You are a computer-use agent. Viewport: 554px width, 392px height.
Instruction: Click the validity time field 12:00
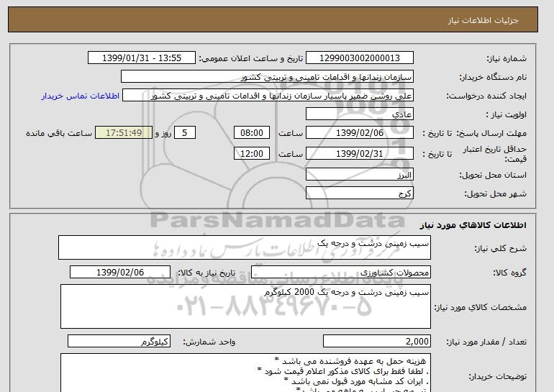click(x=252, y=154)
